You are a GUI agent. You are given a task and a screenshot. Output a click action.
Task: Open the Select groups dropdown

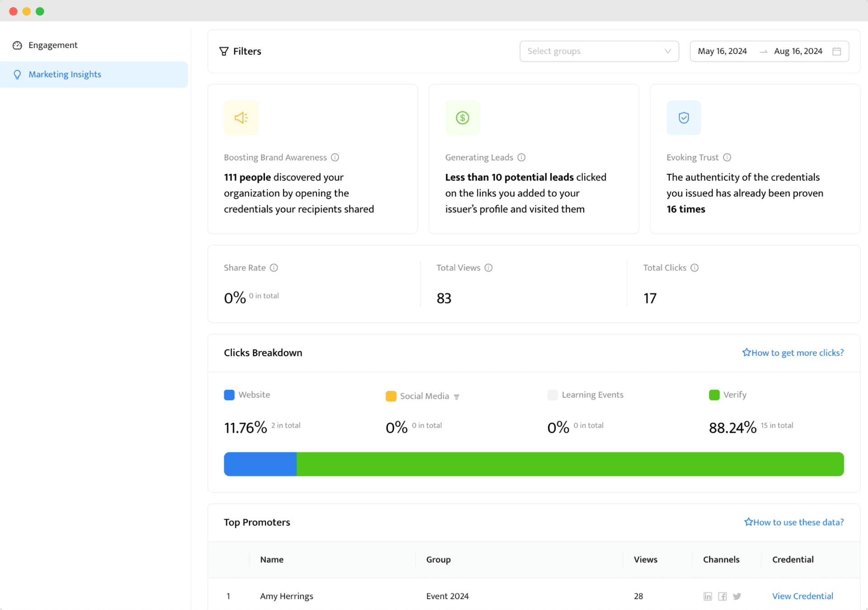599,51
